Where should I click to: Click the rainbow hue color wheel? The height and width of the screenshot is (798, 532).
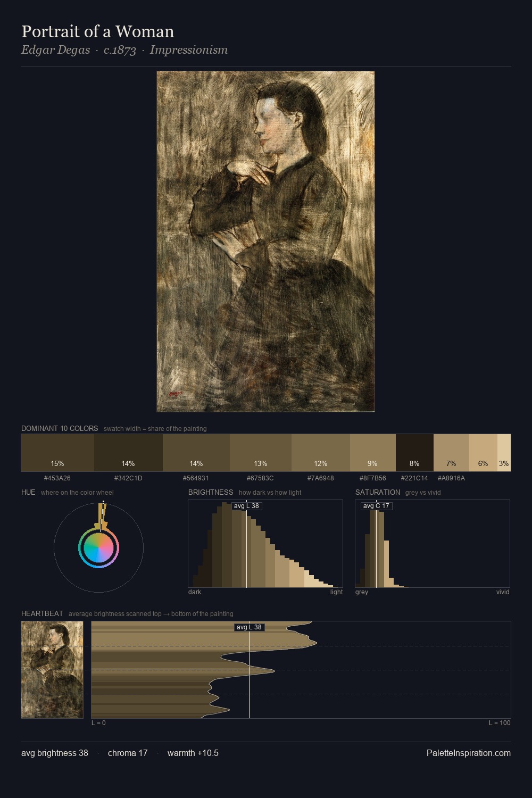[x=98, y=547]
